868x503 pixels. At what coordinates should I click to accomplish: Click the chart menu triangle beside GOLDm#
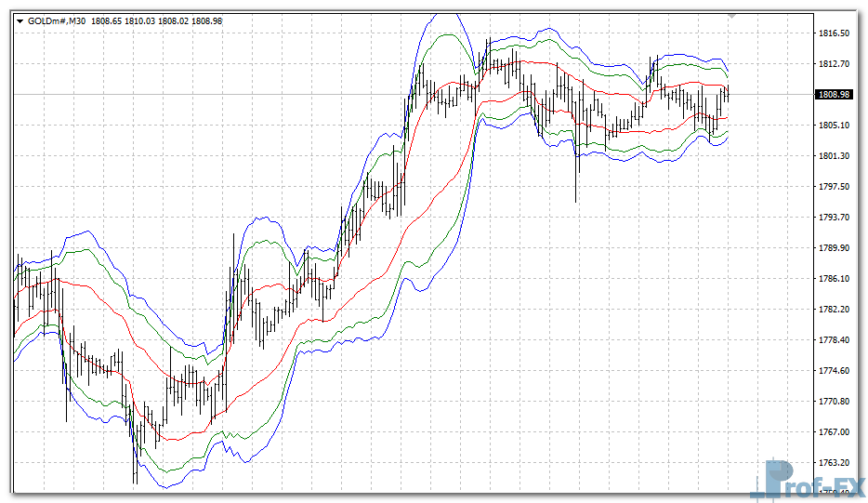pos(20,20)
